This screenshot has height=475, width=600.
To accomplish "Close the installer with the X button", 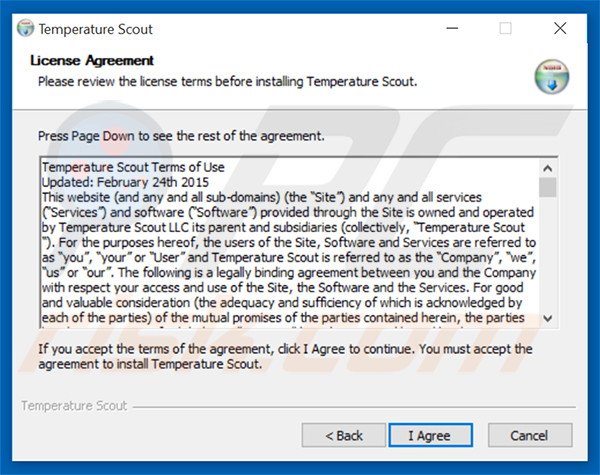I will [561, 29].
